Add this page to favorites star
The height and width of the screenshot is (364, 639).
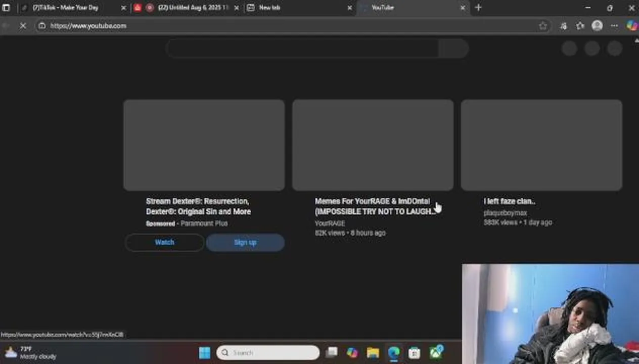click(543, 26)
